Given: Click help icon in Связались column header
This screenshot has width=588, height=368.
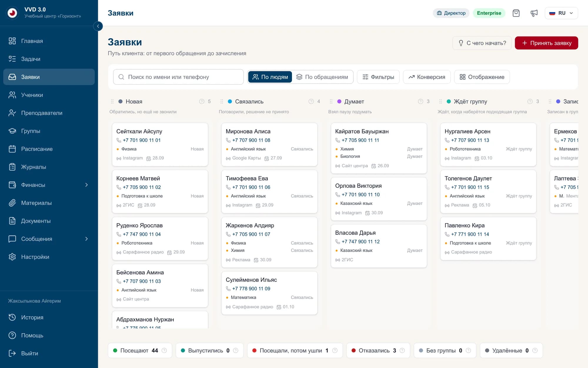Looking at the screenshot, I should [311, 101].
